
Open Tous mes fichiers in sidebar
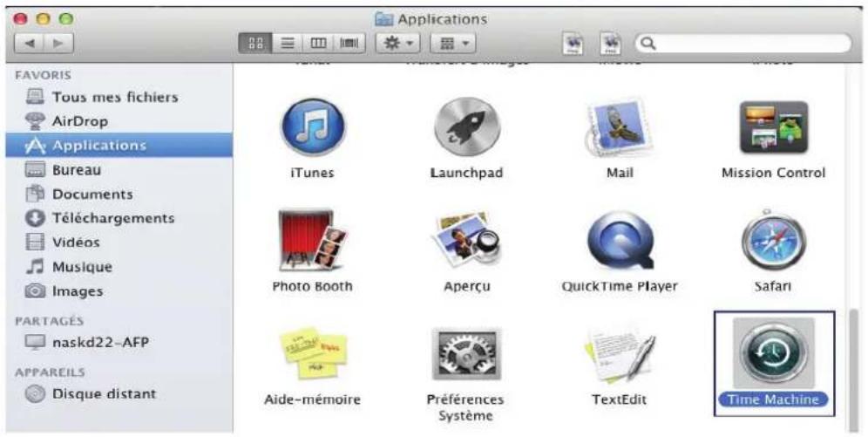tap(119, 97)
